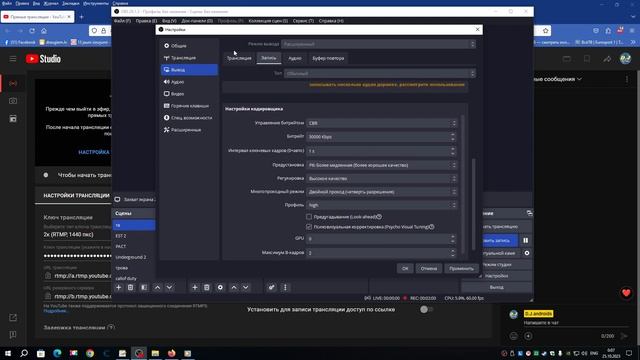Open audio mixer advanced properties icon
640x360 pixels.
(271, 287)
